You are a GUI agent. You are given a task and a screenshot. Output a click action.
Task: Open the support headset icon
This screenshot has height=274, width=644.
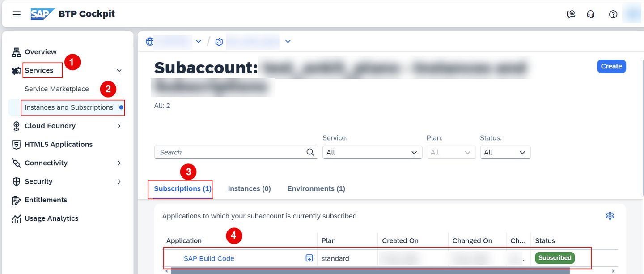[591, 14]
